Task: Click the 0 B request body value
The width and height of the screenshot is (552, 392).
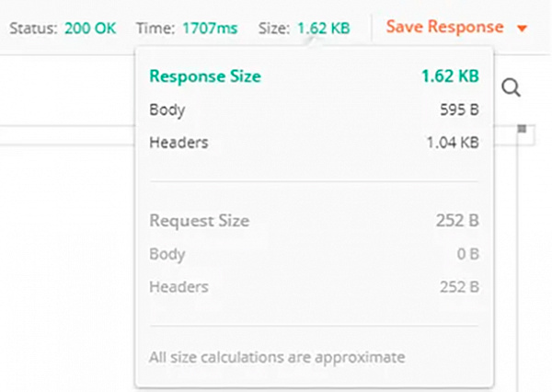Action: tap(467, 254)
